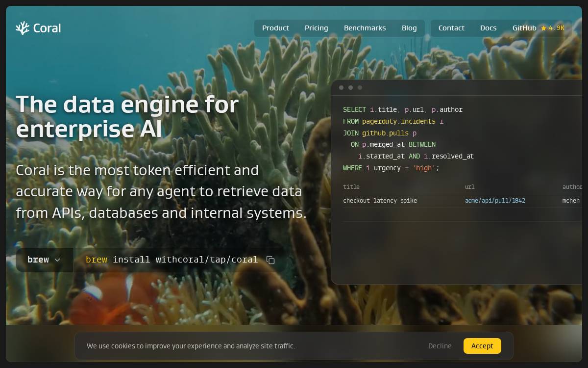This screenshot has width=588, height=368.
Task: Click the SELECT line of the SQL query
Action: tap(403, 109)
